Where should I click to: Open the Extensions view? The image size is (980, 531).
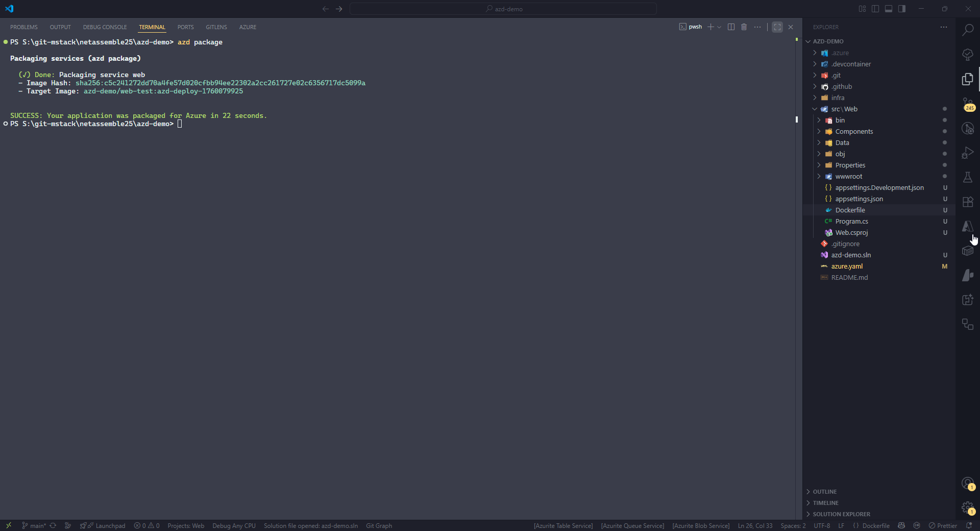click(x=968, y=202)
